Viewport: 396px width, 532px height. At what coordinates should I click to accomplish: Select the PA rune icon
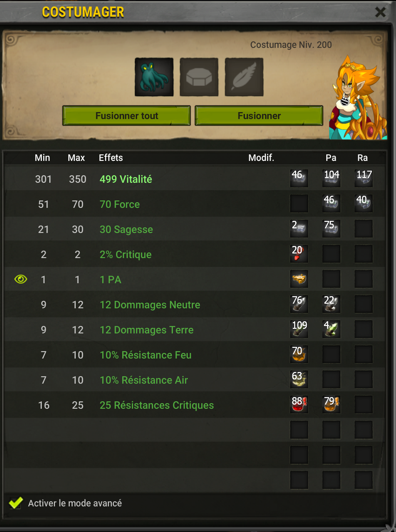(299, 279)
